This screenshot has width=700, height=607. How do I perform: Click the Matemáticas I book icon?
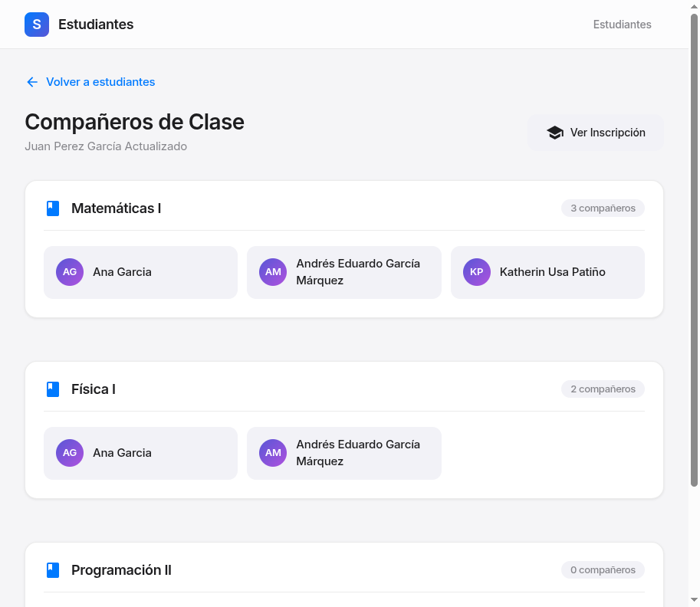53,208
